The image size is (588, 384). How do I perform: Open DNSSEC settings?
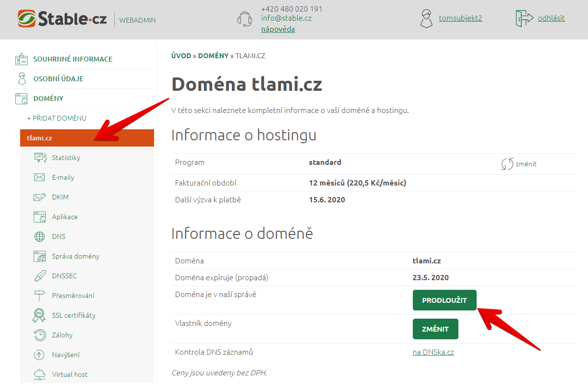coord(64,276)
